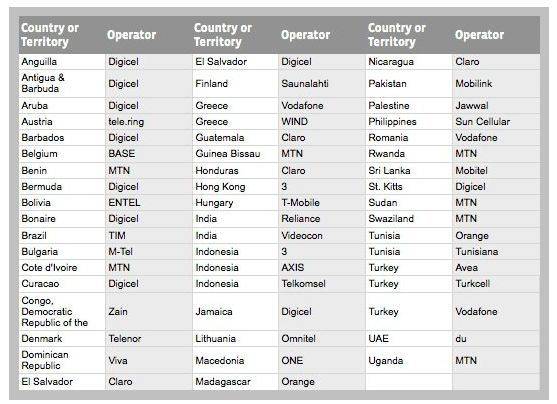Click the Sun Cellular operator cell

(x=496, y=122)
